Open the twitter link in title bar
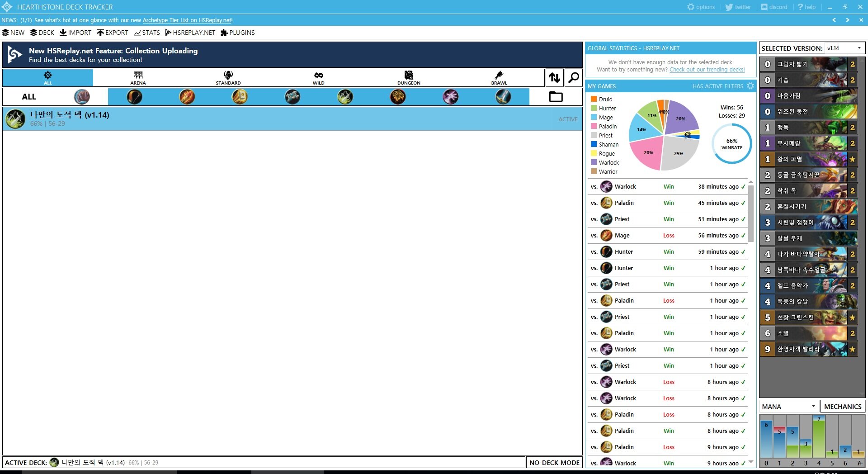The image size is (868, 474). click(738, 7)
